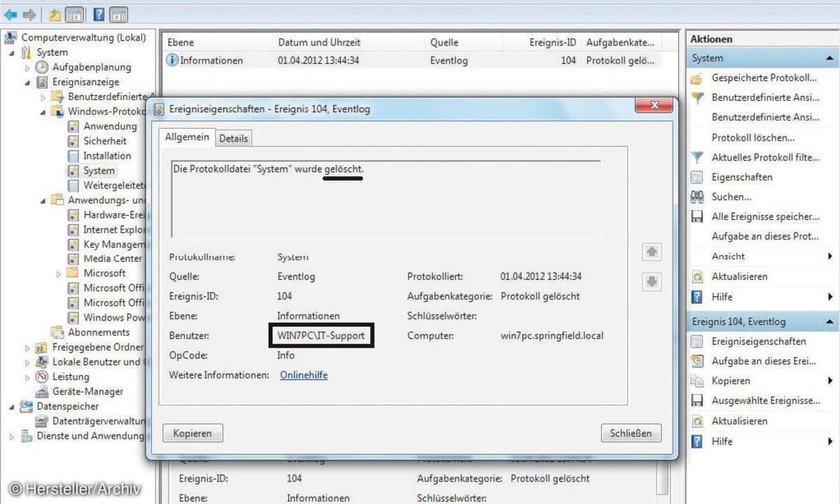Image resolution: width=840 pixels, height=504 pixels.
Task: Select Windows PowerShell log
Action: (x=113, y=317)
